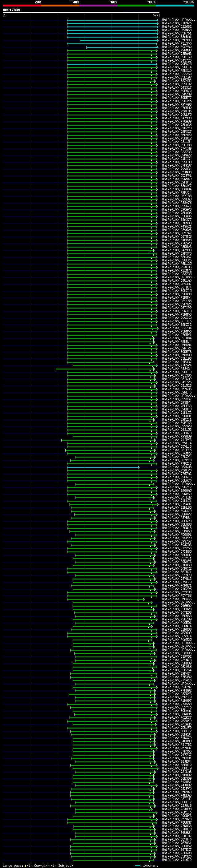
Task: Select row label UniRef100_A9PGL6
Action: [x=177, y=477]
